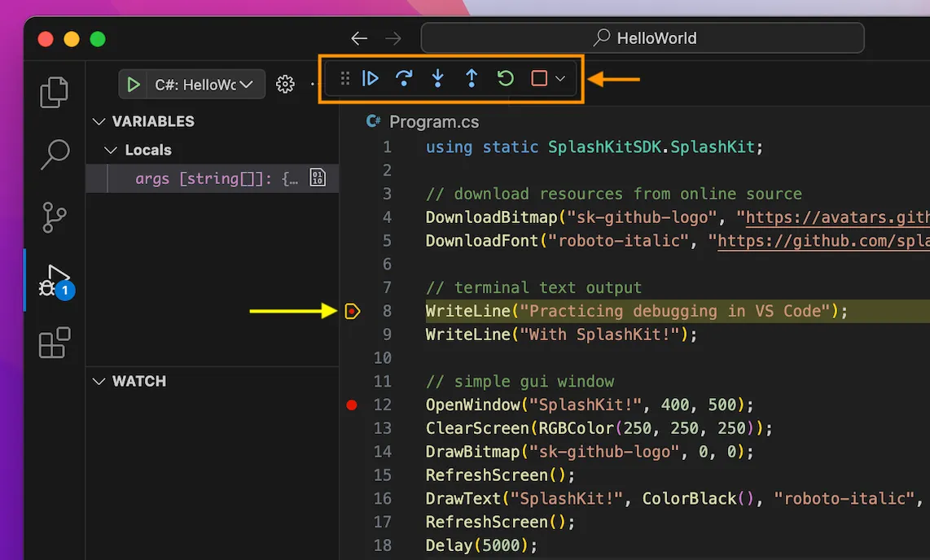The height and width of the screenshot is (560, 930).
Task: Click 'DrawText' on line 16
Action: 463,498
